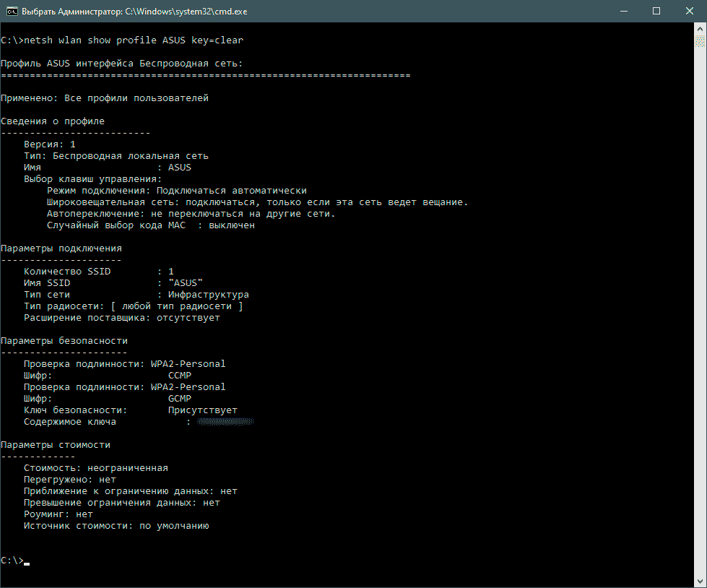Click the quoted "ASUS" SSID name value
The image size is (707, 588).
coord(185,283)
